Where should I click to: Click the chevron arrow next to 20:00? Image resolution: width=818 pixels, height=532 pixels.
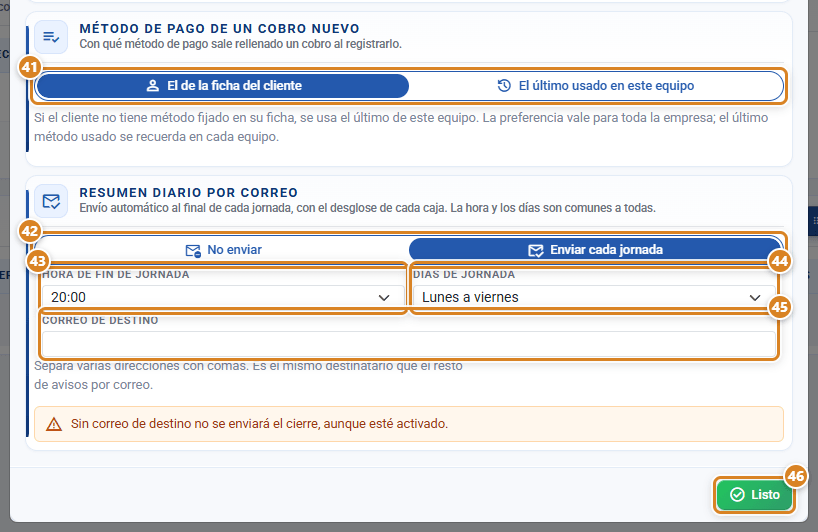[x=384, y=298]
